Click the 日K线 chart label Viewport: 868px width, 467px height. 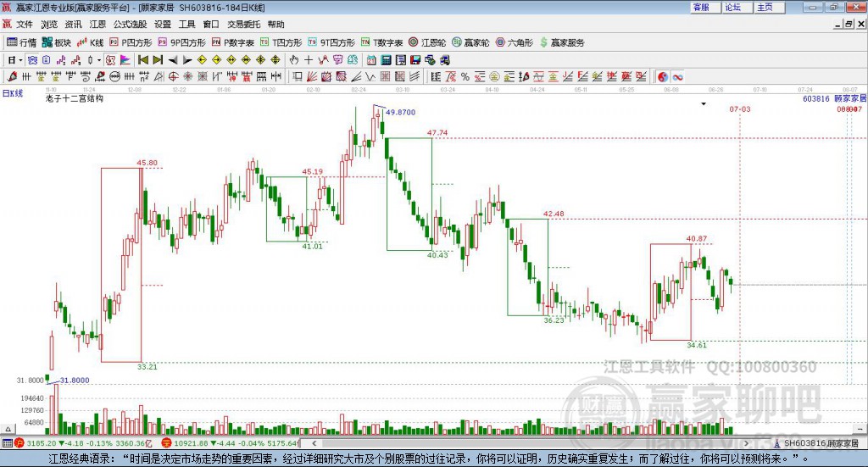pos(13,93)
